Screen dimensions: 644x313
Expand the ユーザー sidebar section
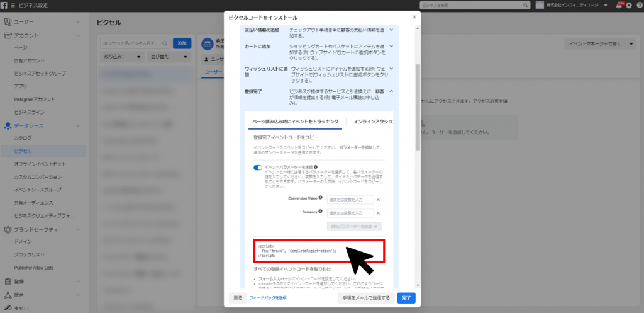79,22
